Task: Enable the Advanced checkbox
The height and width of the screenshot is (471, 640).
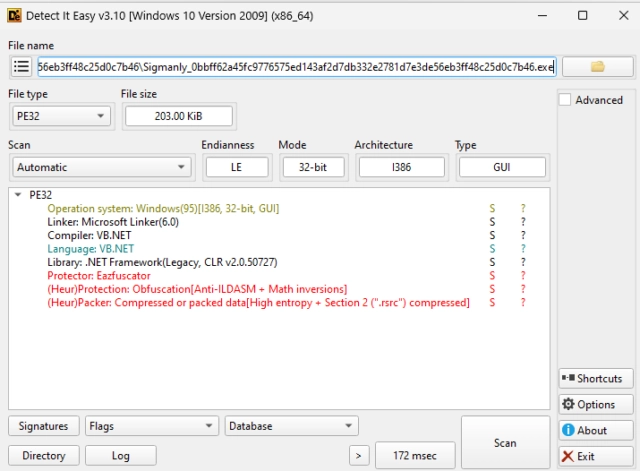Action: 566,100
